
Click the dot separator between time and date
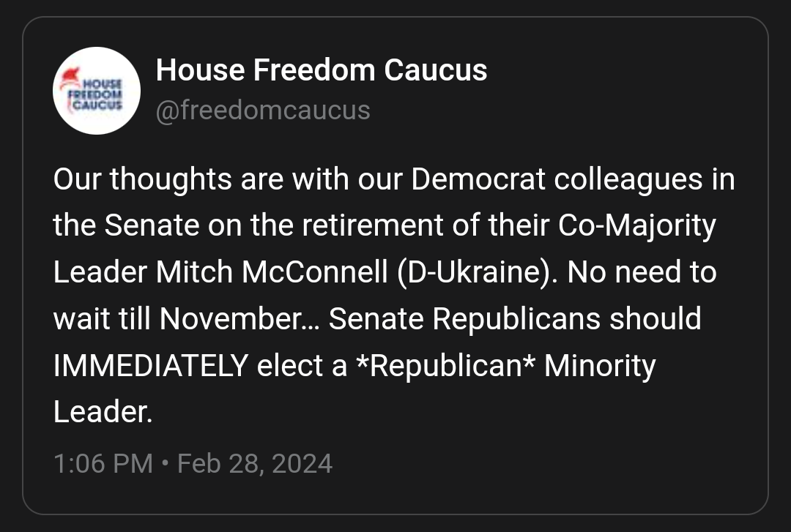(165, 462)
